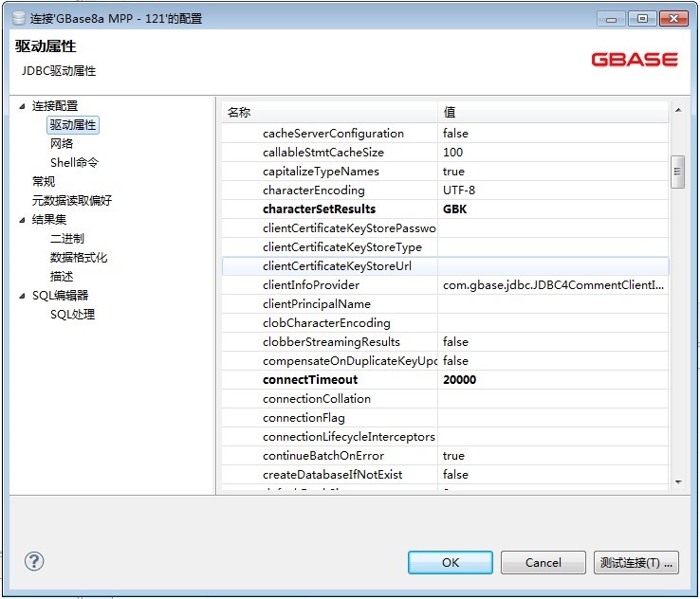Select clientPrincipalName property
Screen dimensions: 700x599
(x=317, y=304)
